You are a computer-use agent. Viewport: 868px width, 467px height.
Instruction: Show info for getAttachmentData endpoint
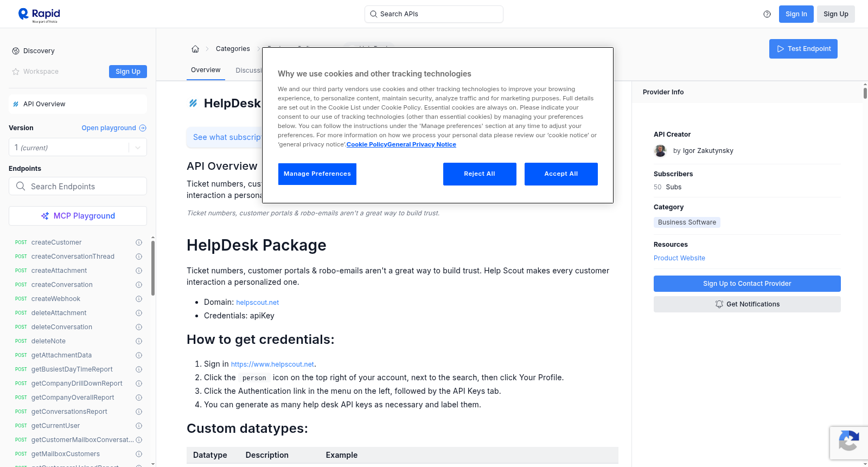pos(139,355)
